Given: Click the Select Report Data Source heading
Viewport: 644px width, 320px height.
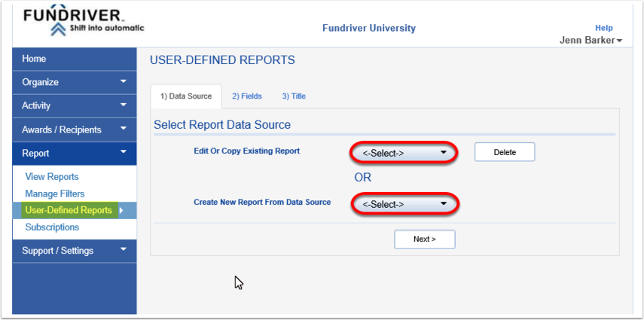Looking at the screenshot, I should click(x=222, y=124).
